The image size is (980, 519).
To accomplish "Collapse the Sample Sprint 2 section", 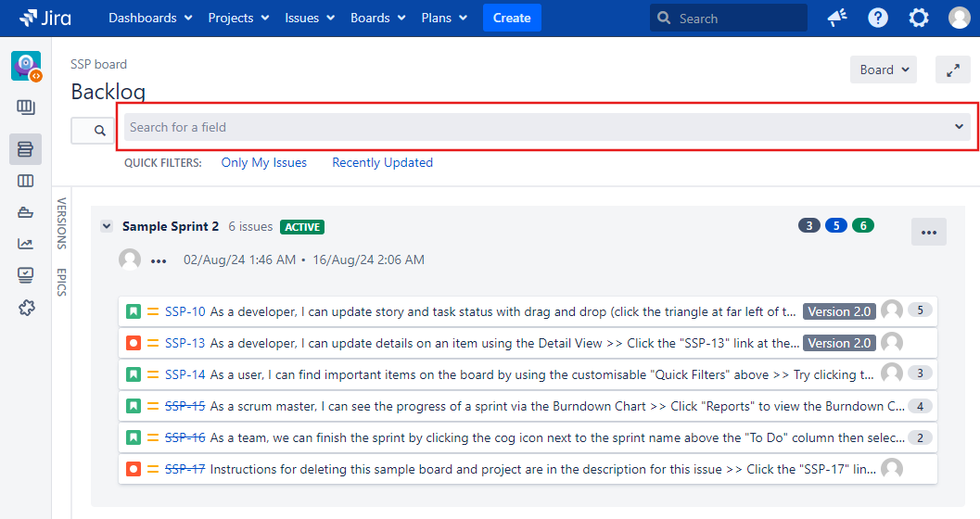I will (106, 226).
